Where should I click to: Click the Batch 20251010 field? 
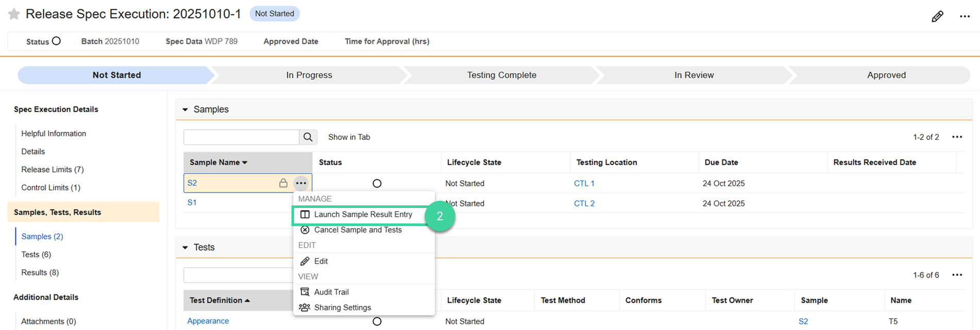[x=110, y=41]
